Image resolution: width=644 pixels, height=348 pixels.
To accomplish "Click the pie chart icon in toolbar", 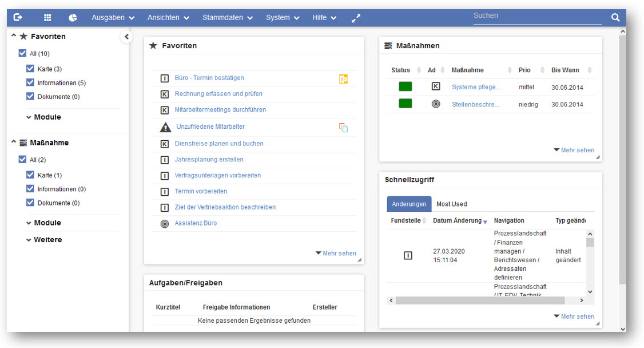I will [73, 18].
